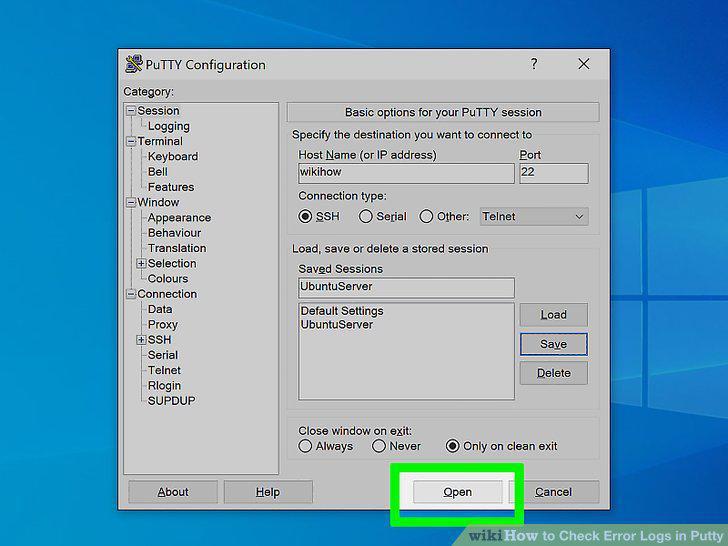Viewport: 728px width, 546px height.
Task: Click the question mark help icon
Action: pos(534,64)
